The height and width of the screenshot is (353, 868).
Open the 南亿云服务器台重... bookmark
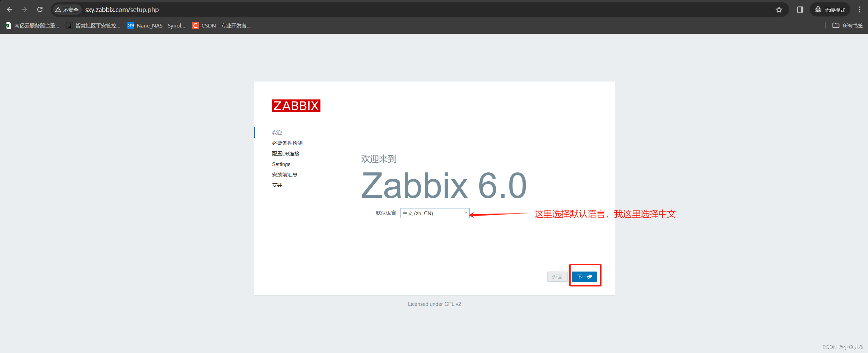(33, 25)
